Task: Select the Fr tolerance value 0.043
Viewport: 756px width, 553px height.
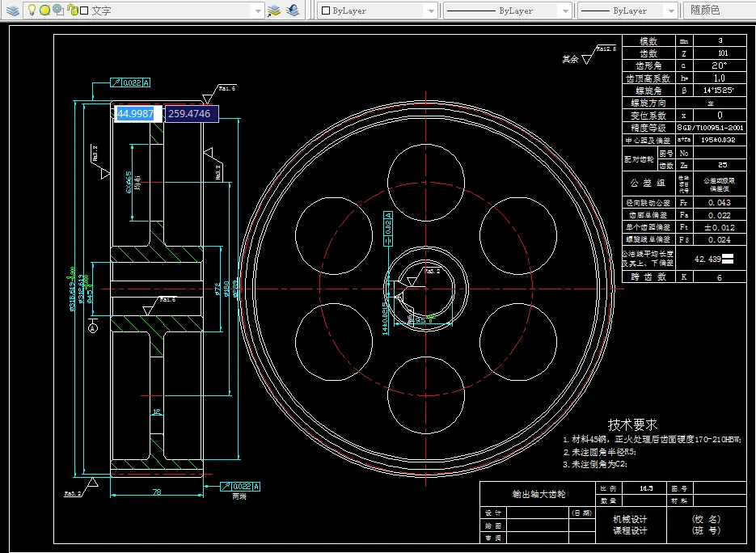Action: click(719, 202)
